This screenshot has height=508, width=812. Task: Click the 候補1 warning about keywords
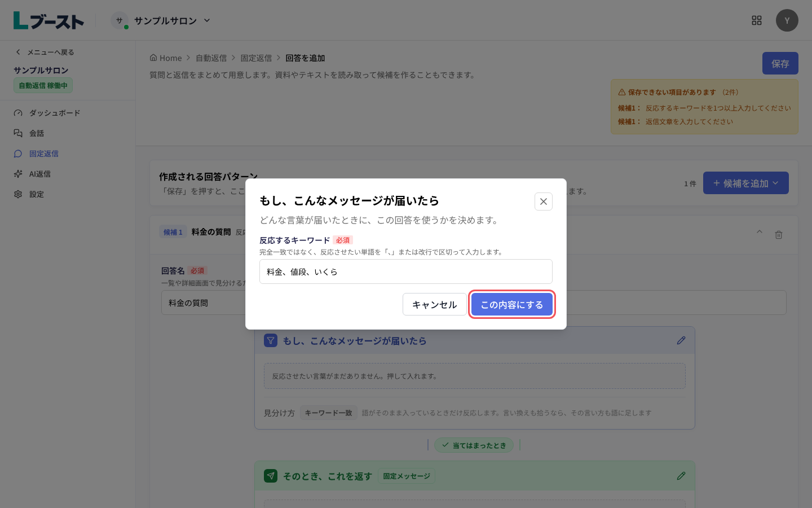point(704,108)
